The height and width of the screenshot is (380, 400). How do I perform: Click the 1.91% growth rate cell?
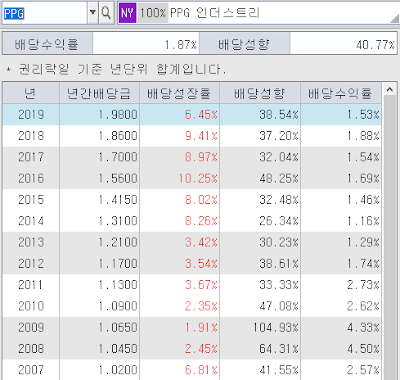coord(180,327)
